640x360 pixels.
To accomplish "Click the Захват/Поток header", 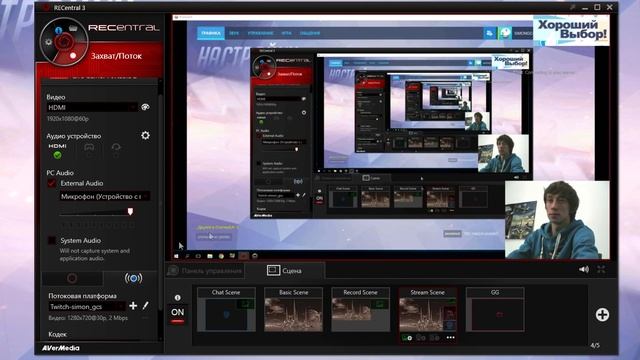I will [116, 56].
